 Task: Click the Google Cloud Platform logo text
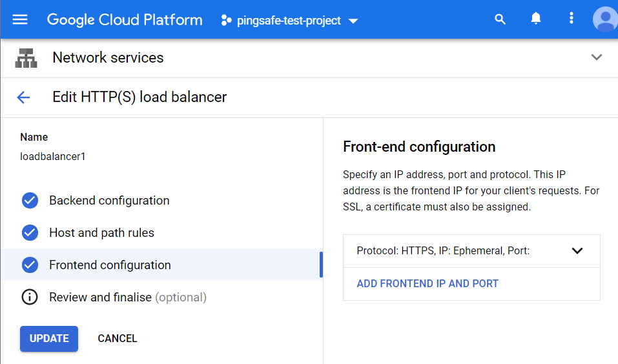click(125, 20)
